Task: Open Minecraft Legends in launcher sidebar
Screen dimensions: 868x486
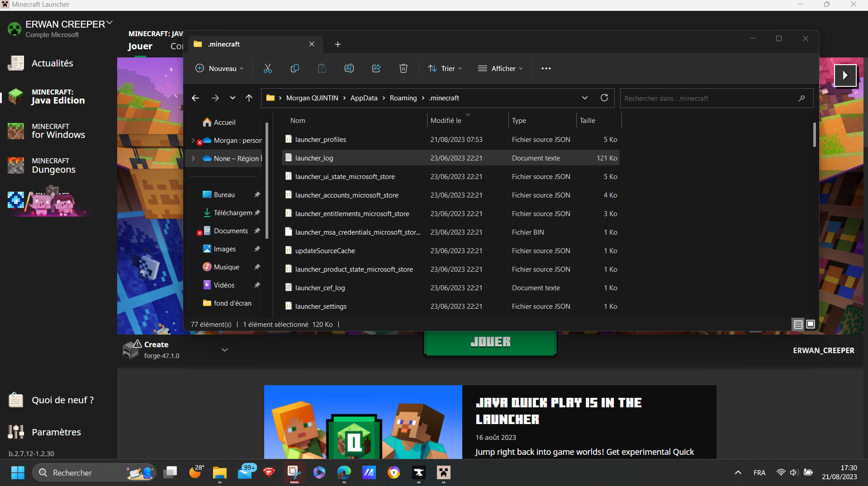Action: 47,200
